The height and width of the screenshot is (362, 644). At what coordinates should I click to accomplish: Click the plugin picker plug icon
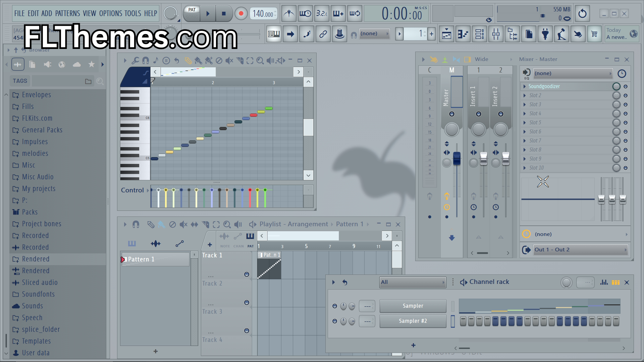(545, 34)
